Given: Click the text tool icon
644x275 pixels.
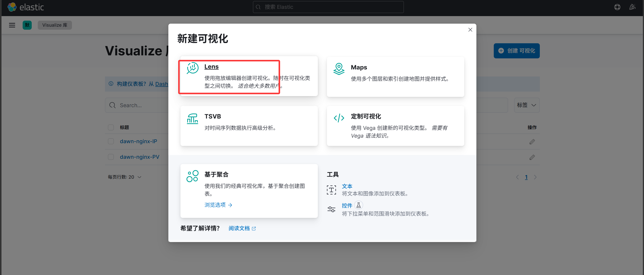Looking at the screenshot, I should 331,190.
